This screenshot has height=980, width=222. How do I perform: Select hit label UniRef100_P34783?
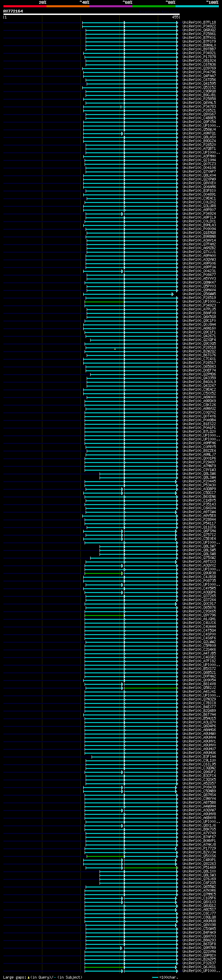(x=199, y=106)
